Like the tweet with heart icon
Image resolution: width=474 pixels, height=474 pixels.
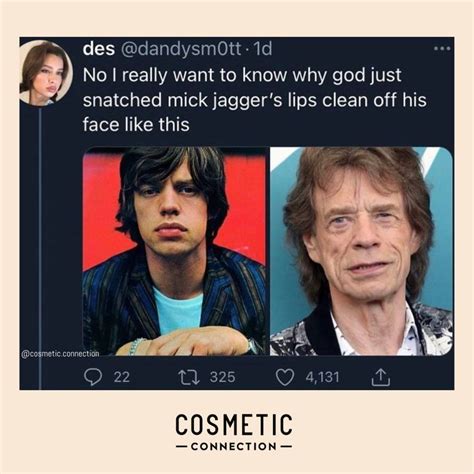(x=285, y=377)
